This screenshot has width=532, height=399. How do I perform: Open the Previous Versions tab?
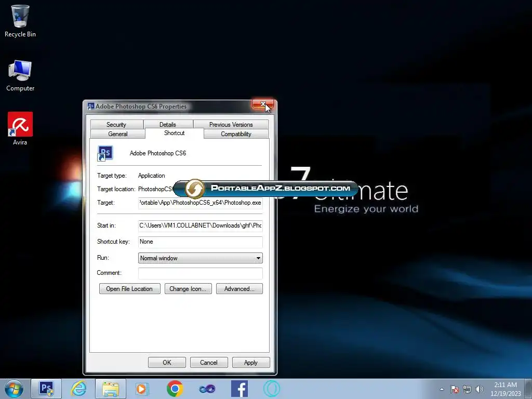[231, 125]
